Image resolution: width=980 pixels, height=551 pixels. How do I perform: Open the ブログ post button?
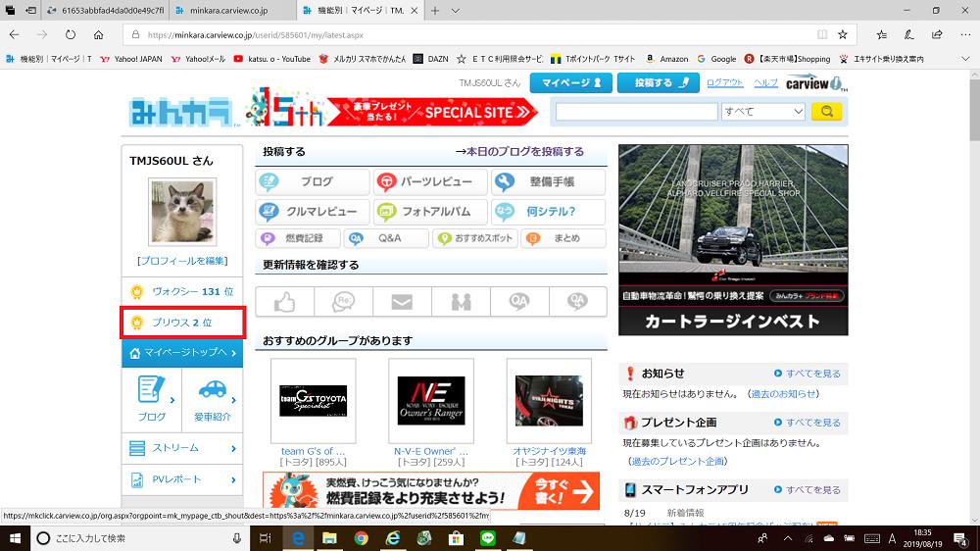pos(313,182)
